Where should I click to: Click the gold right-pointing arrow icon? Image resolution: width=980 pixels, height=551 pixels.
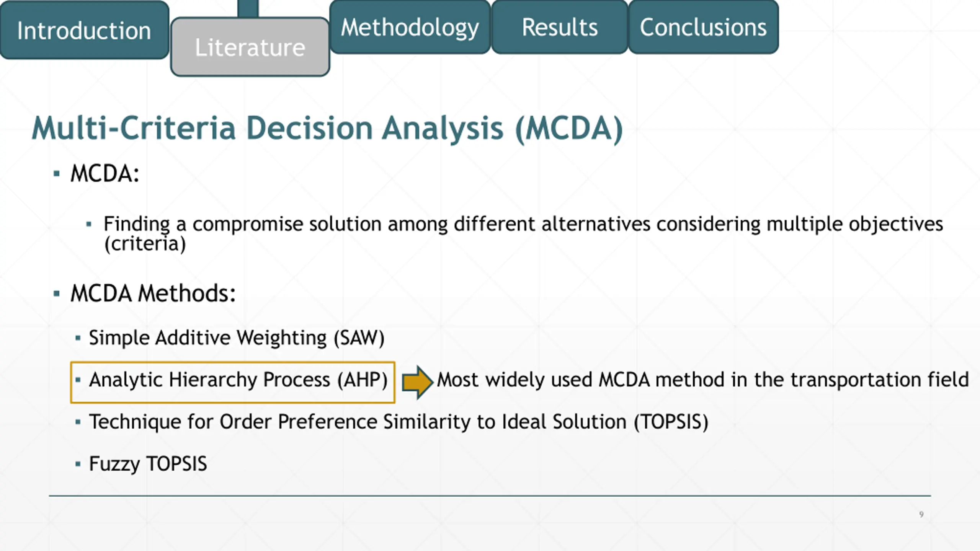coord(417,382)
